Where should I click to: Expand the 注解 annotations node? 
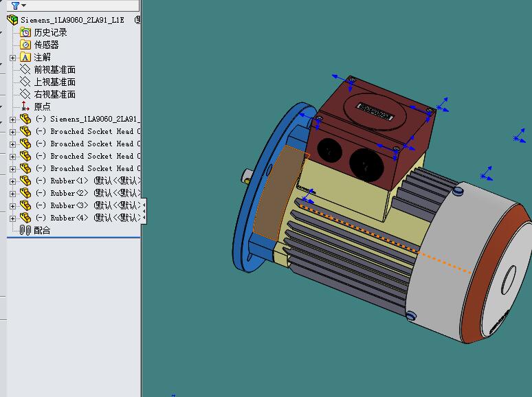[x=12, y=58]
